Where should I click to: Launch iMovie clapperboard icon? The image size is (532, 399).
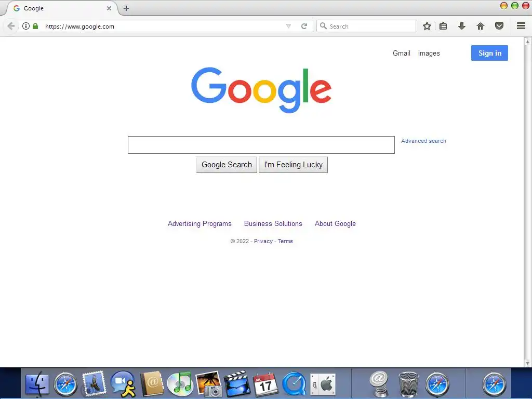click(237, 384)
